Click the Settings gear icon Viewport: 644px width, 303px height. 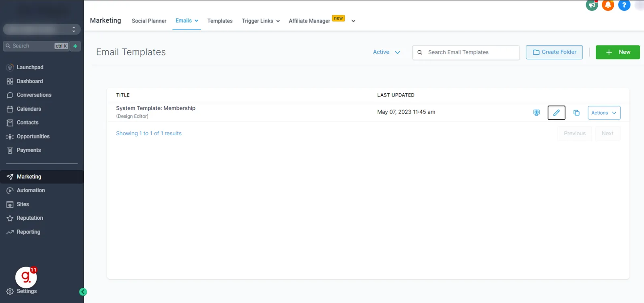pos(10,291)
